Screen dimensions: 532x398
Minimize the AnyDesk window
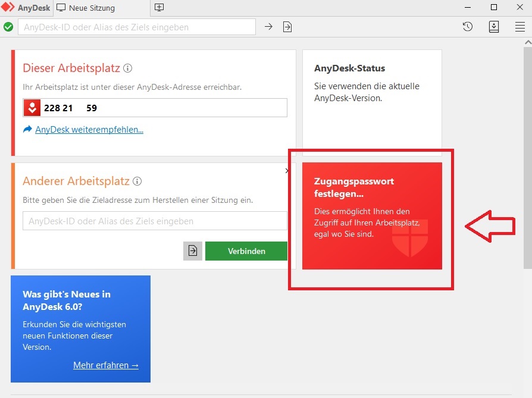(468, 8)
